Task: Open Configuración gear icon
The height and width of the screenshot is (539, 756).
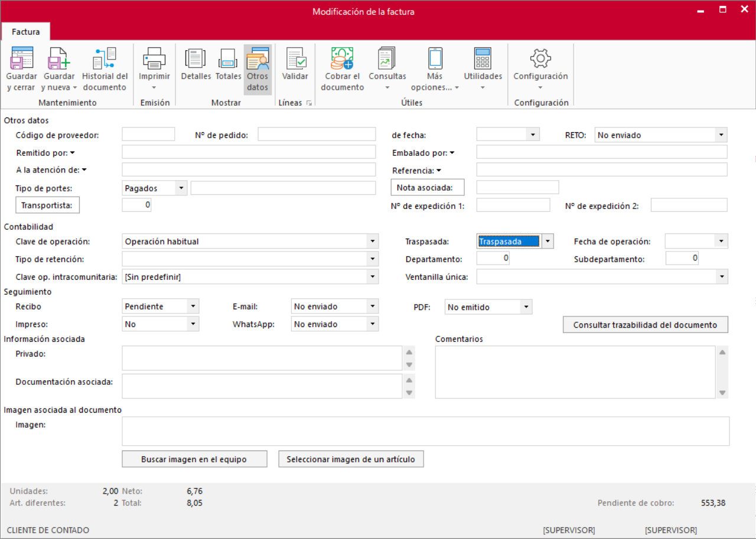Action: (x=540, y=58)
